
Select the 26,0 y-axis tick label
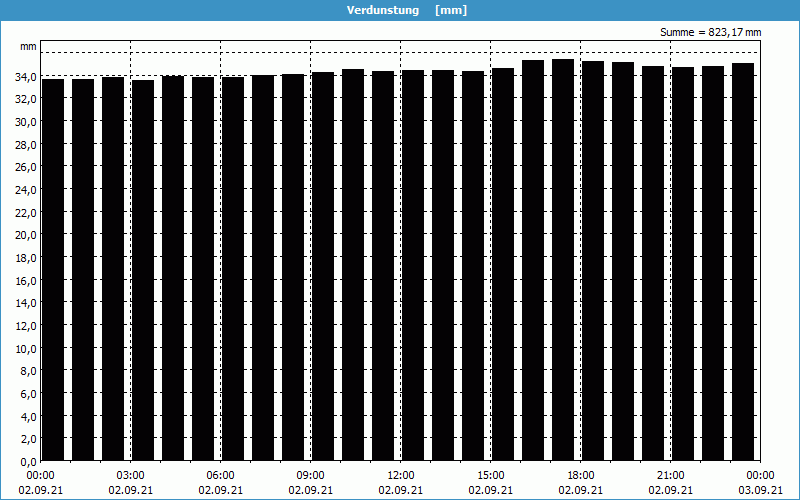(26, 167)
